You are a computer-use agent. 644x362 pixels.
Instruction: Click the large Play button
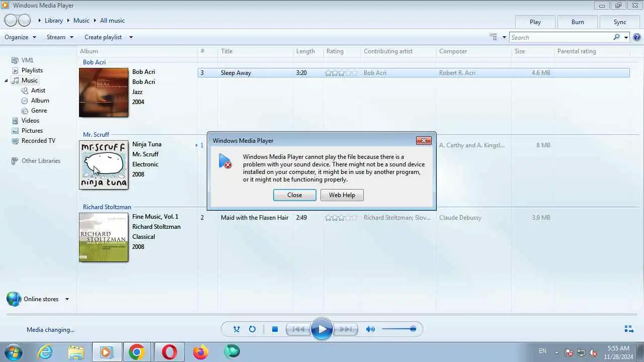pyautogui.click(x=322, y=329)
